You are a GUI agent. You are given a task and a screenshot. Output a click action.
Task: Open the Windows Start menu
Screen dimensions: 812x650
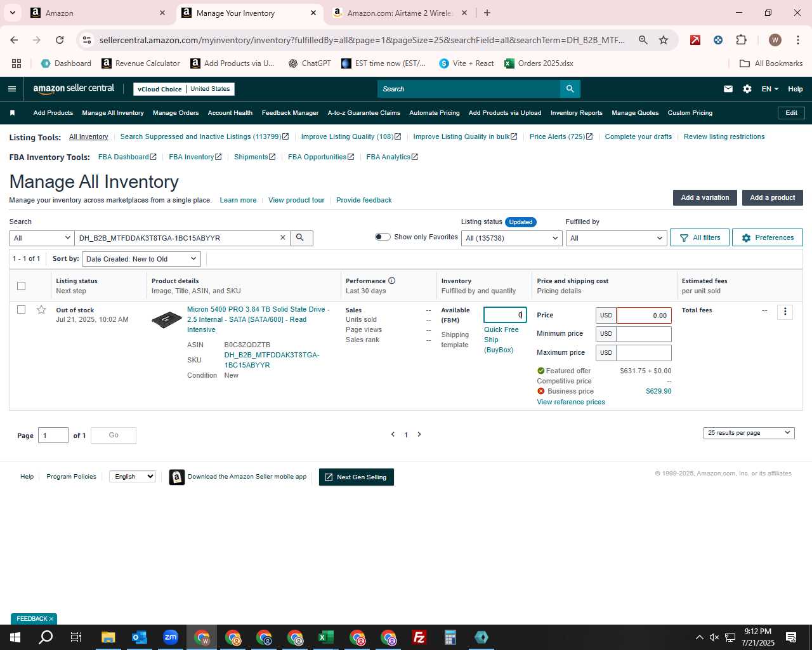15,637
